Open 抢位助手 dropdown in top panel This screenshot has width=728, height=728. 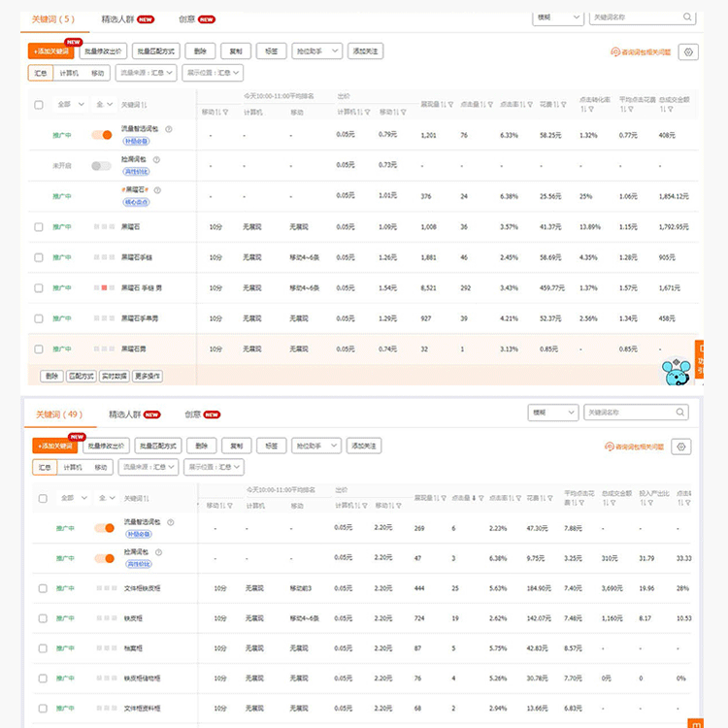pos(317,51)
